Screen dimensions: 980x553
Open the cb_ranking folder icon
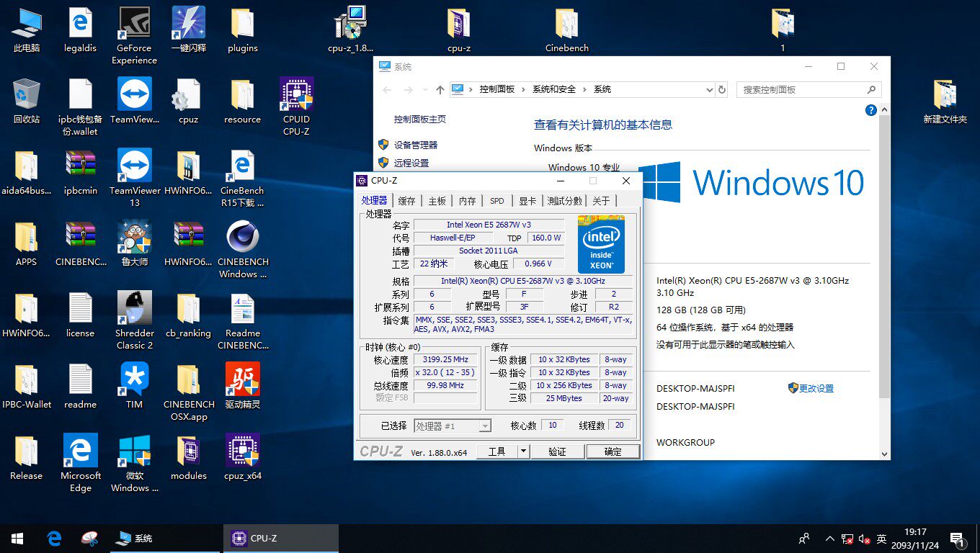point(189,315)
